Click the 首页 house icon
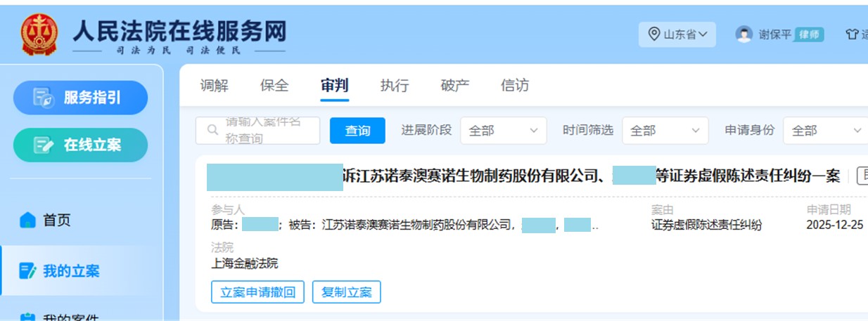Image resolution: width=868 pixels, height=321 pixels. tap(27, 220)
